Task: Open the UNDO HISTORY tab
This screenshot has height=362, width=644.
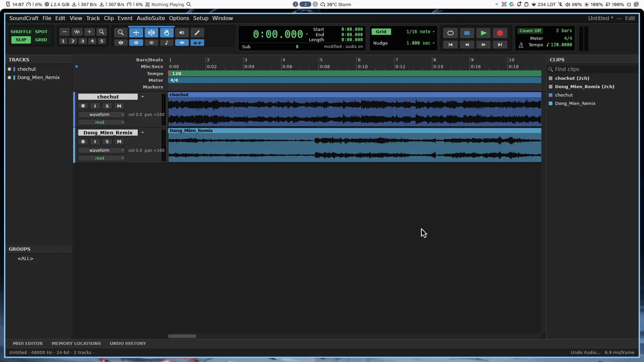Action: 128,343
